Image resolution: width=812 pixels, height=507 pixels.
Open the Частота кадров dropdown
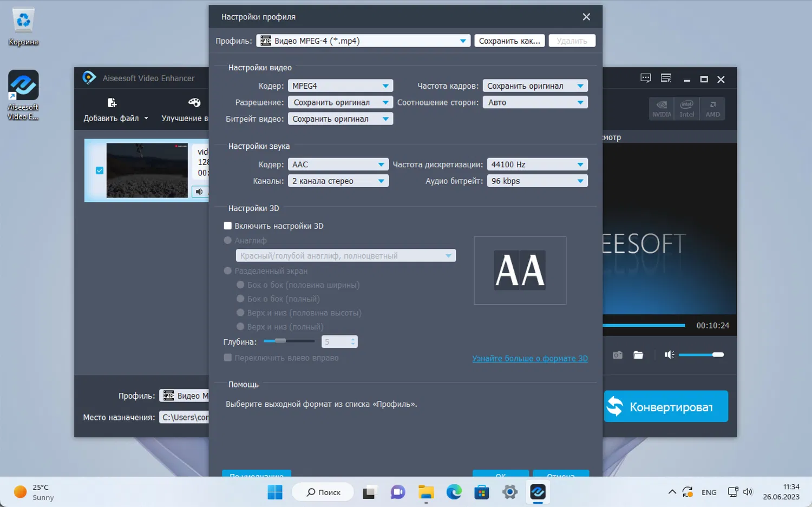point(535,86)
